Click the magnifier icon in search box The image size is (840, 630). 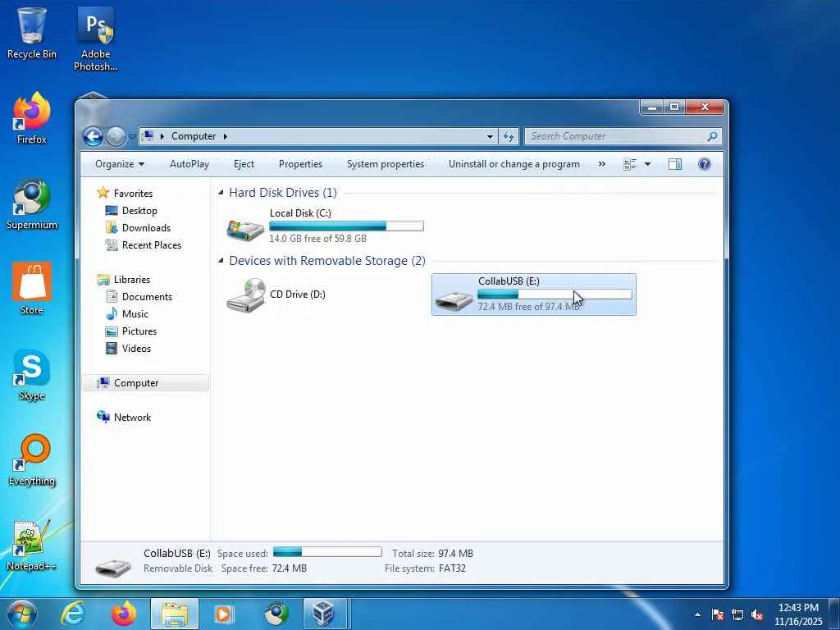(712, 137)
